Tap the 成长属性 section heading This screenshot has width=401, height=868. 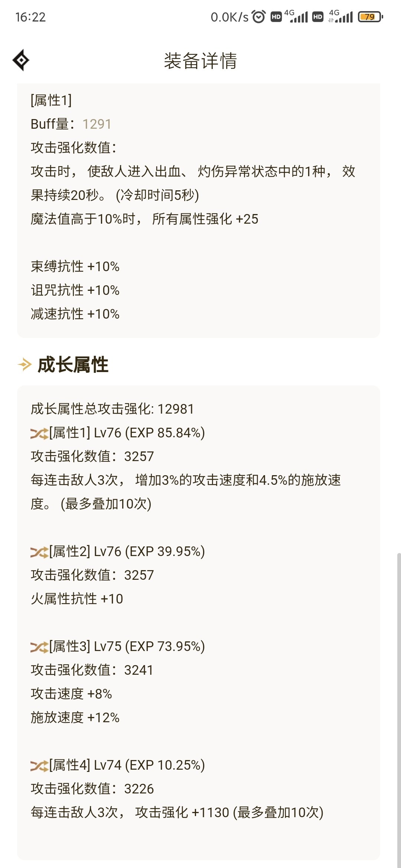[73, 365]
